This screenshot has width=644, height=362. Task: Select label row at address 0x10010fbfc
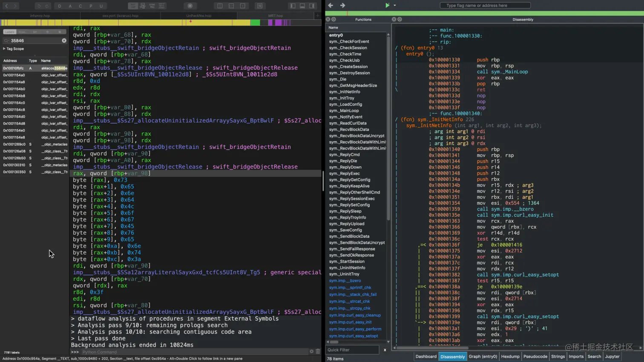35,68
